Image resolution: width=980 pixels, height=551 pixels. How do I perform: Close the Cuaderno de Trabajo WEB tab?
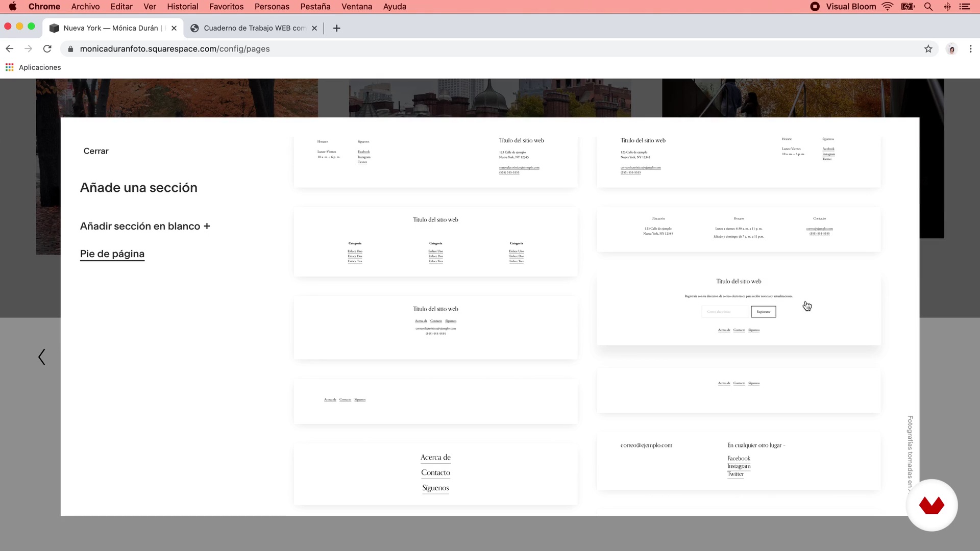click(x=314, y=28)
